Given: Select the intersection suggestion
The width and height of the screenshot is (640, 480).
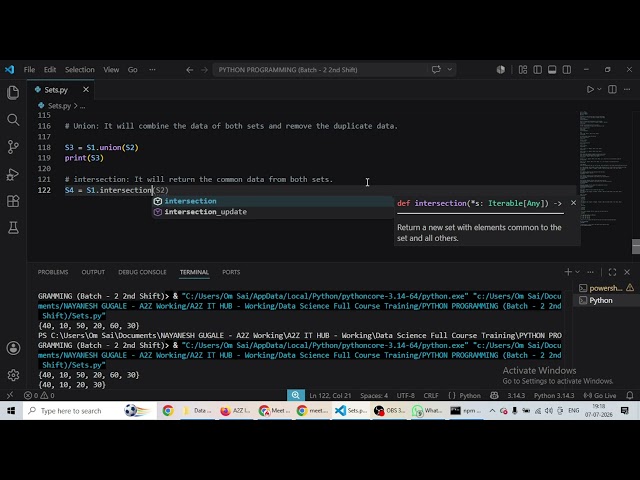Looking at the screenshot, I should [273, 201].
